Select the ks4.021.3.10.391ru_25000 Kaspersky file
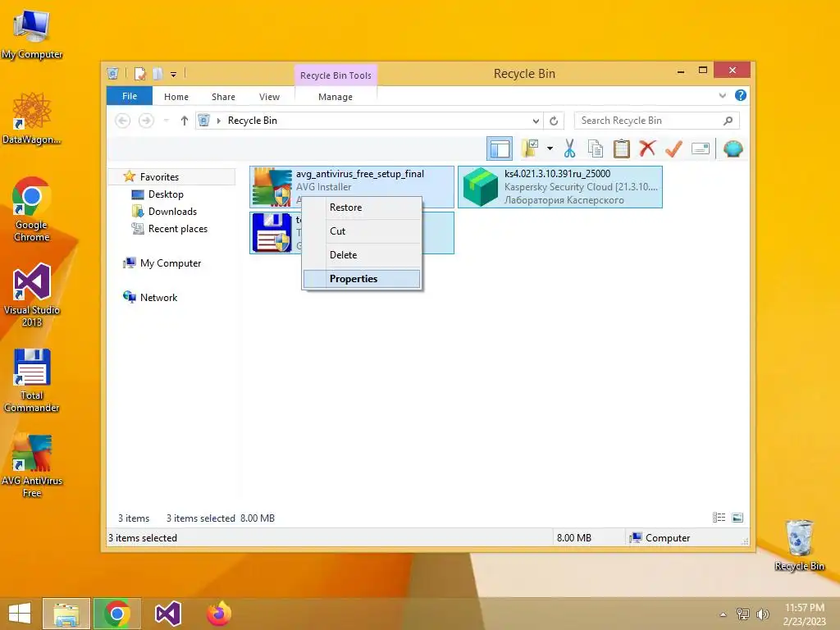The height and width of the screenshot is (630, 840). coord(559,186)
